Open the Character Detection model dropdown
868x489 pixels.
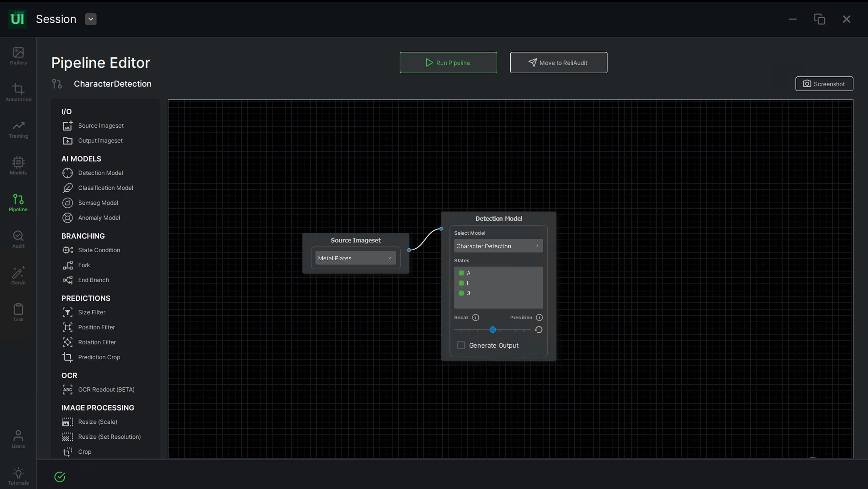tap(498, 246)
